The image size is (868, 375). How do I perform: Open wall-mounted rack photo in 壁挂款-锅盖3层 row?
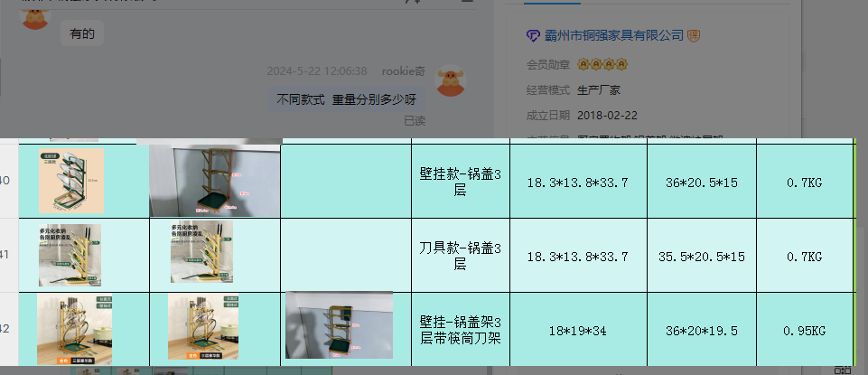215,181
